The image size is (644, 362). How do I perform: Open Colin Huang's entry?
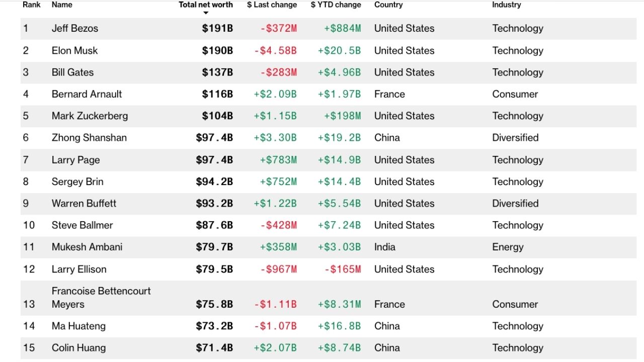(x=78, y=348)
